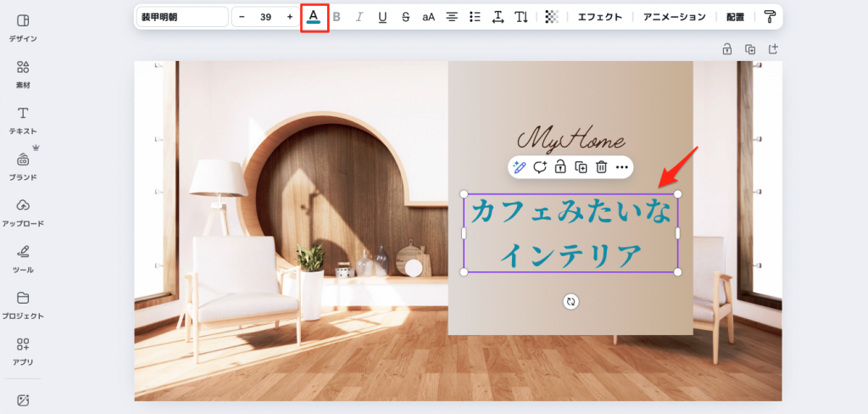Viewport: 868px width, 414px height.
Task: Switch to vertical text direction
Action: (521, 17)
